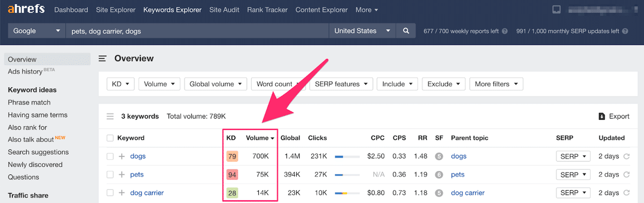Sort by the KD column header

(231, 138)
